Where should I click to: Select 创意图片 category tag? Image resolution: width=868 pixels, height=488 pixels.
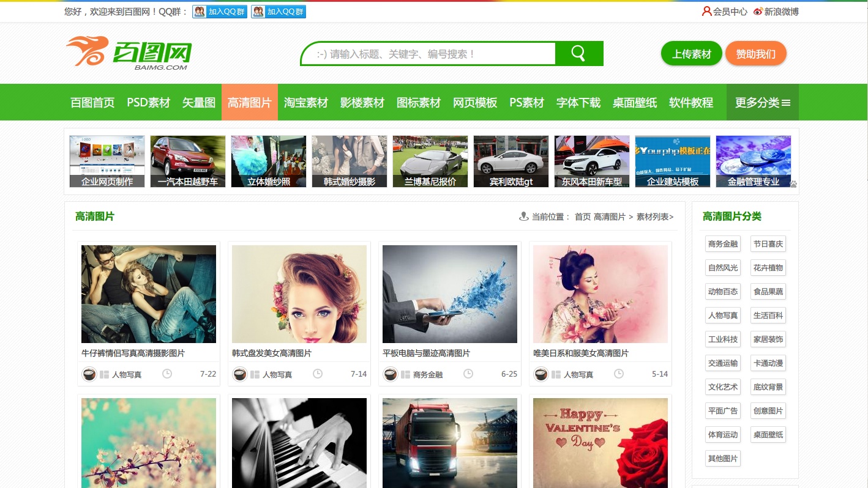pos(768,411)
